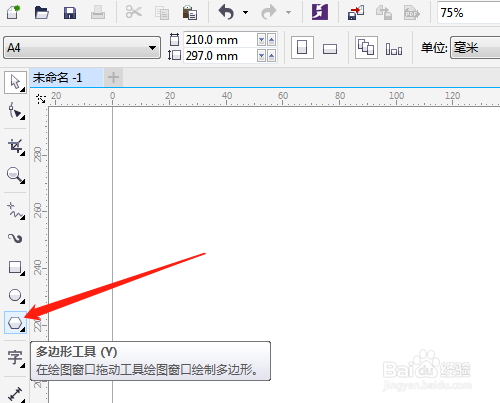Image resolution: width=500 pixels, height=403 pixels.
Task: Click the Print icon
Action: point(98,13)
